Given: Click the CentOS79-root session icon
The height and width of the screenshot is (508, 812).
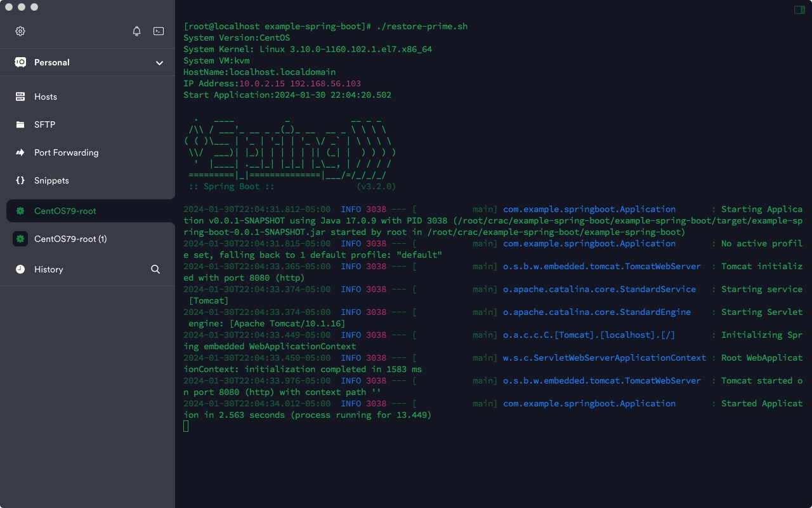Looking at the screenshot, I should pyautogui.click(x=20, y=211).
